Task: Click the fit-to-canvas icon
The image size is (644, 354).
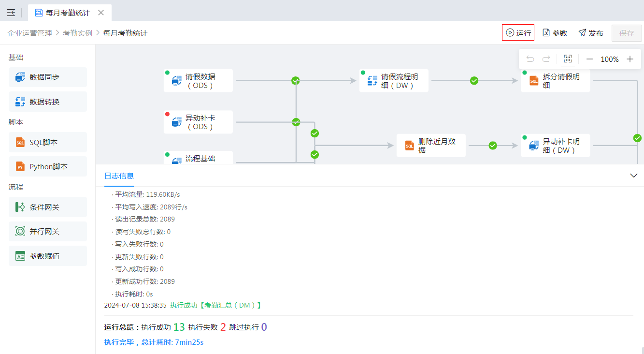Action: point(568,59)
